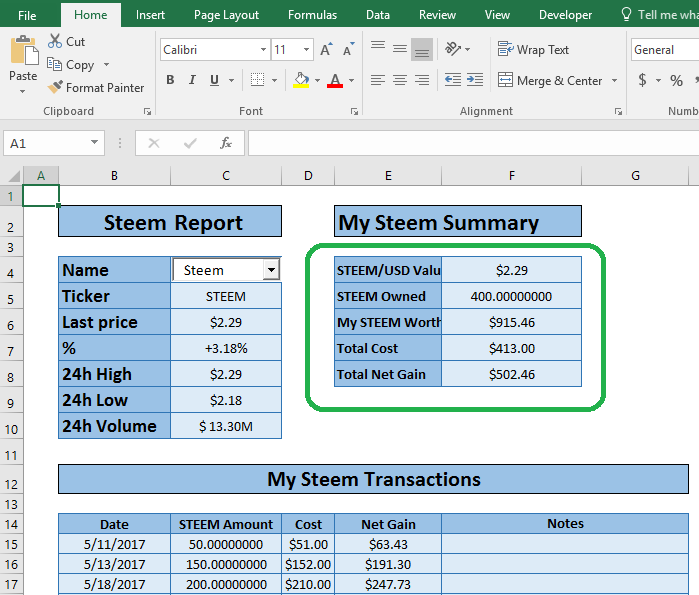
Task: Click the Cut scissors icon
Action: coord(55,41)
